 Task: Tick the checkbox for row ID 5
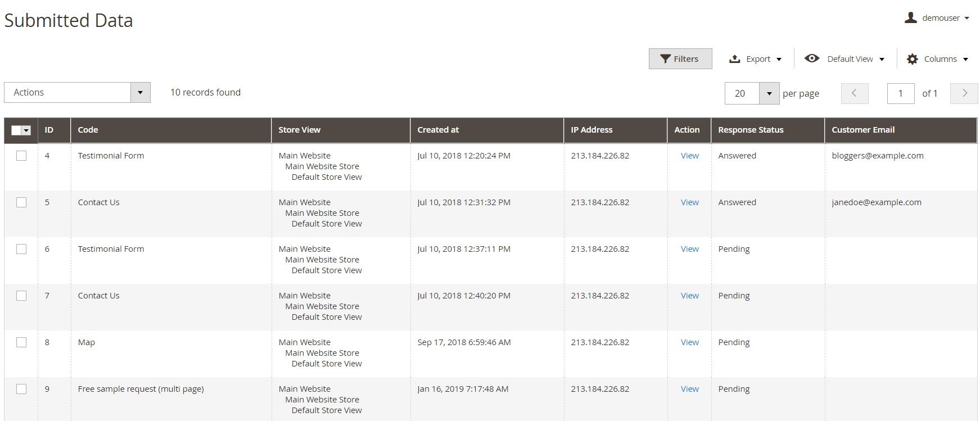pyautogui.click(x=21, y=202)
